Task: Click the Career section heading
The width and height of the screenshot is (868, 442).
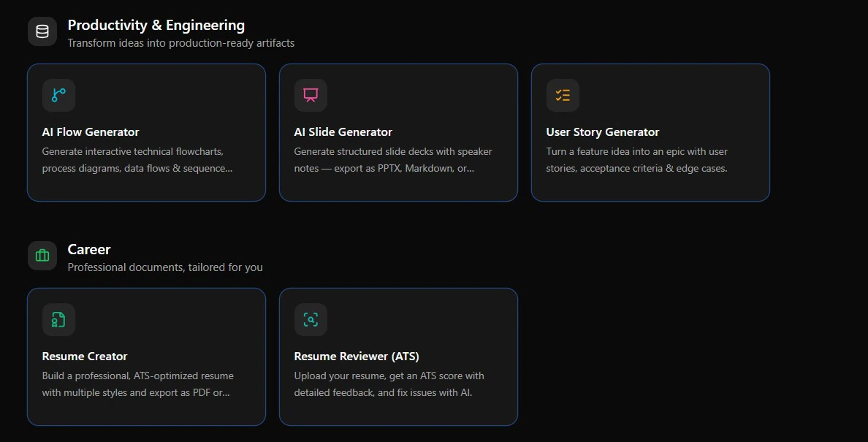Action: 88,249
